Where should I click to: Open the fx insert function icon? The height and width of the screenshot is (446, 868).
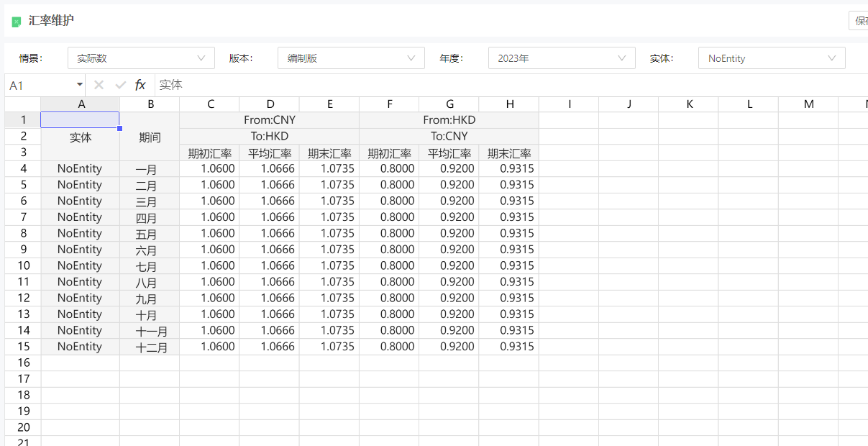[x=140, y=85]
